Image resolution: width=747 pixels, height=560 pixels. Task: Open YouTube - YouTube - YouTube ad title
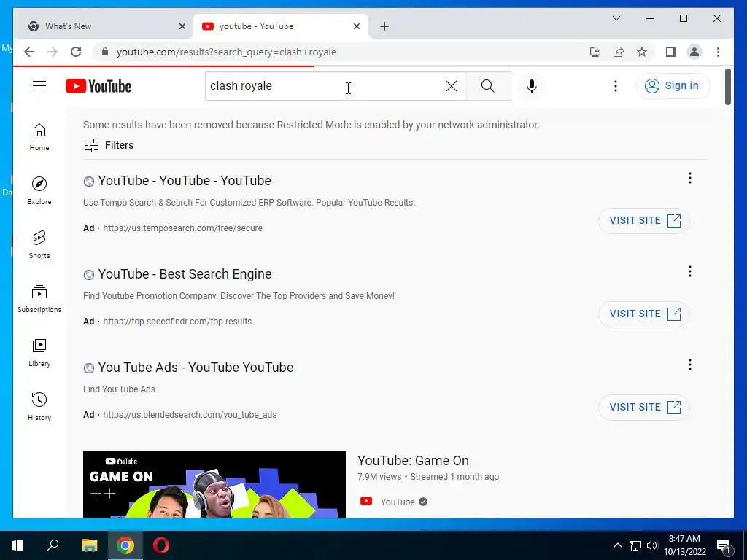pos(185,181)
